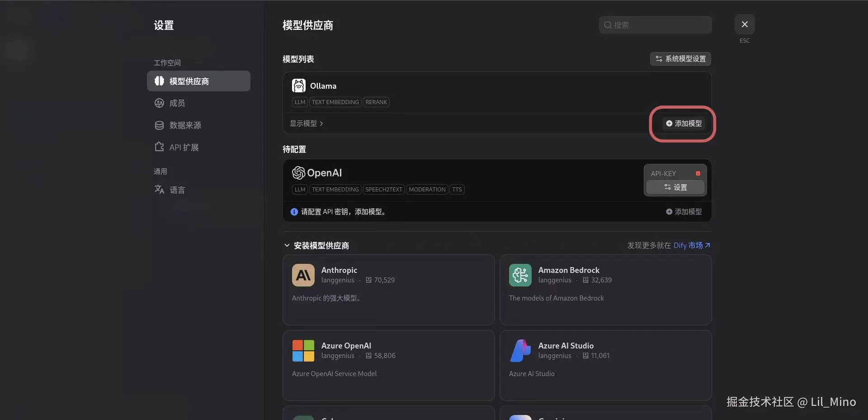Click the red API-KEY status indicator
This screenshot has width=868, height=420.
698,173
